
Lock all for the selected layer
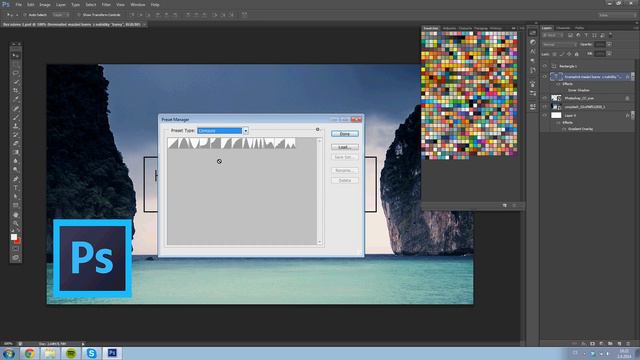click(576, 54)
